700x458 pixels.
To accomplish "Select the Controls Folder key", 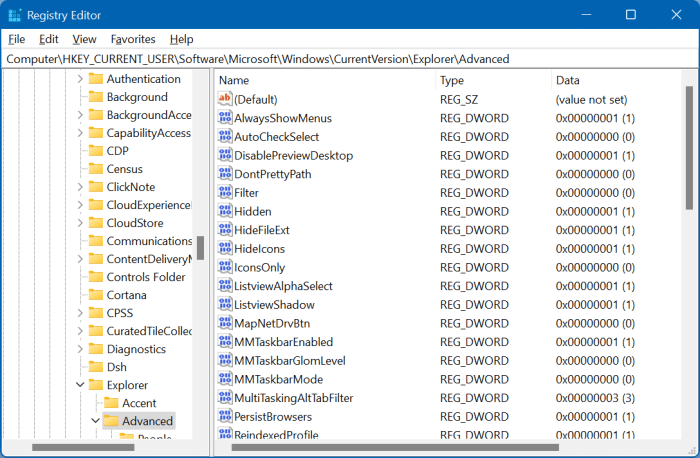I will tap(146, 277).
